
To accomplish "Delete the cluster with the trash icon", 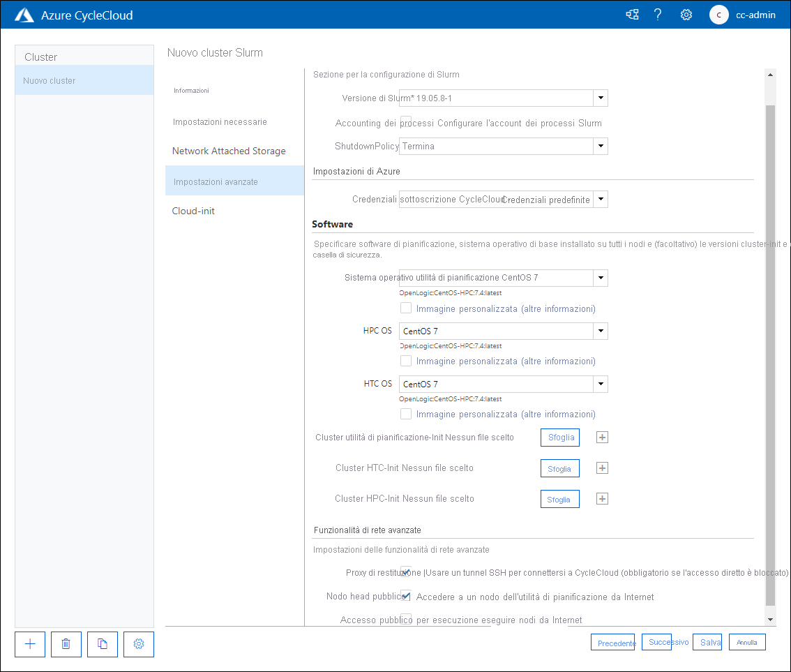I will click(66, 644).
